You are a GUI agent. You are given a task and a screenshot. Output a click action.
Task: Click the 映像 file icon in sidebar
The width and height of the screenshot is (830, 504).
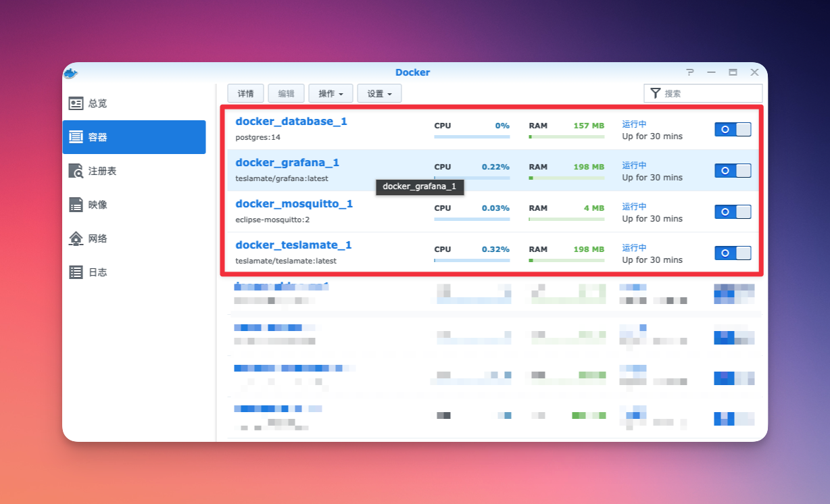(x=76, y=205)
